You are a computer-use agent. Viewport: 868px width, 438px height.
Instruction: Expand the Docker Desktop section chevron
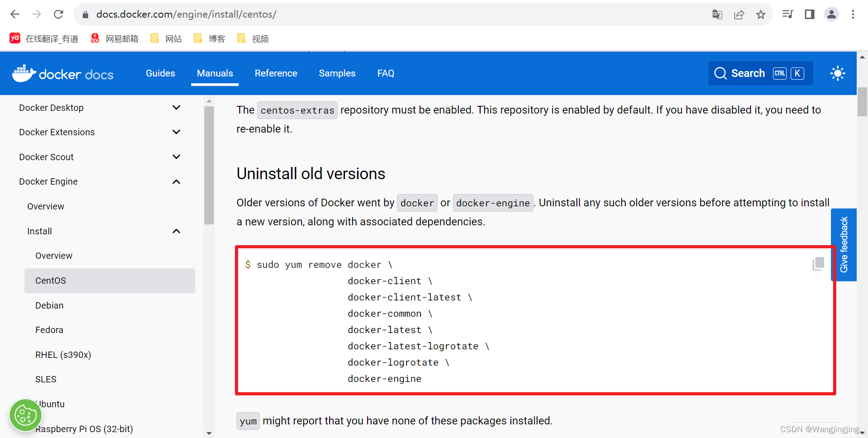click(176, 108)
